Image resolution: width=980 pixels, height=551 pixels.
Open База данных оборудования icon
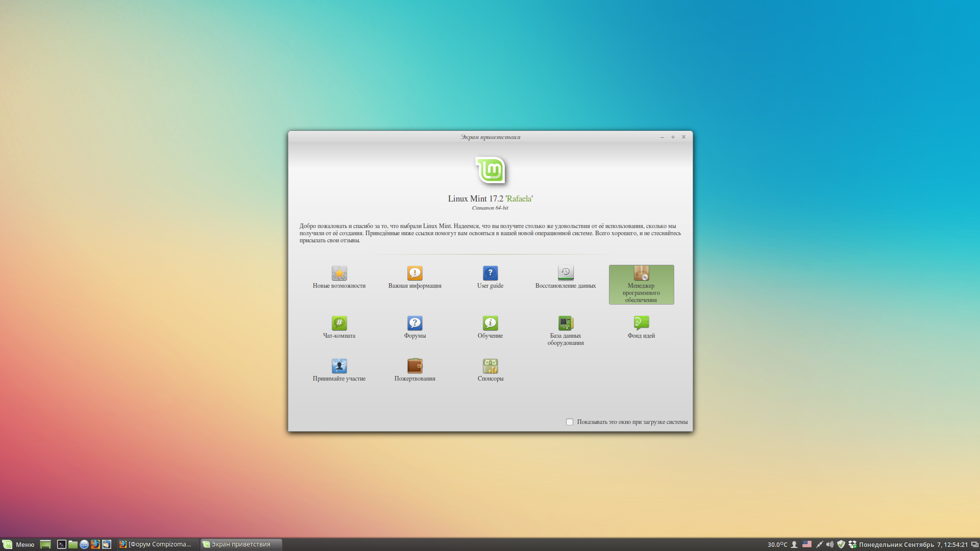click(x=566, y=323)
